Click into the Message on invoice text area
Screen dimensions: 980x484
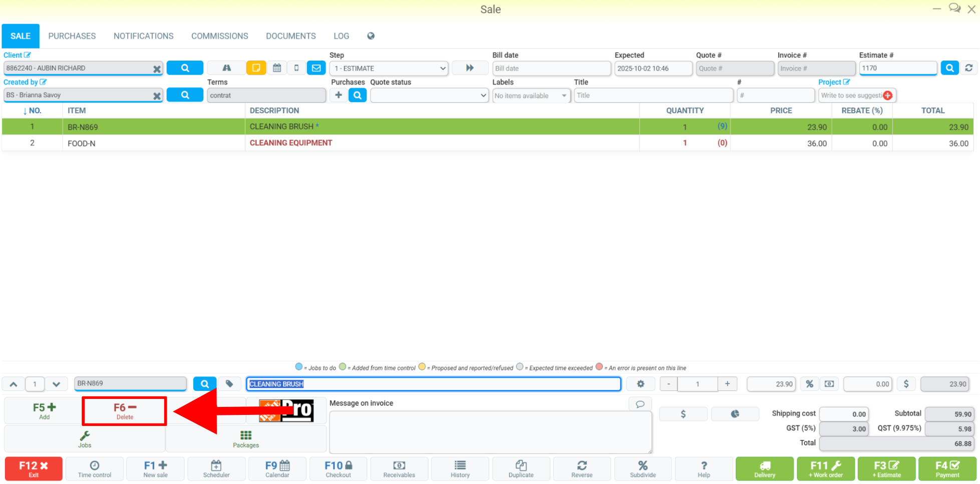tap(491, 432)
